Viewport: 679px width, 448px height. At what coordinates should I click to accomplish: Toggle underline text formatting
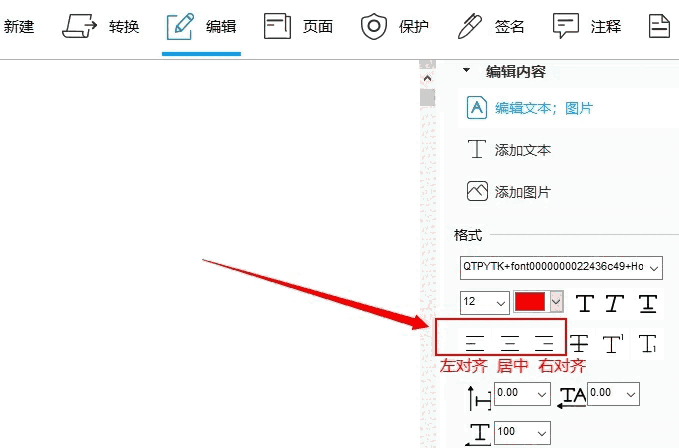648,303
